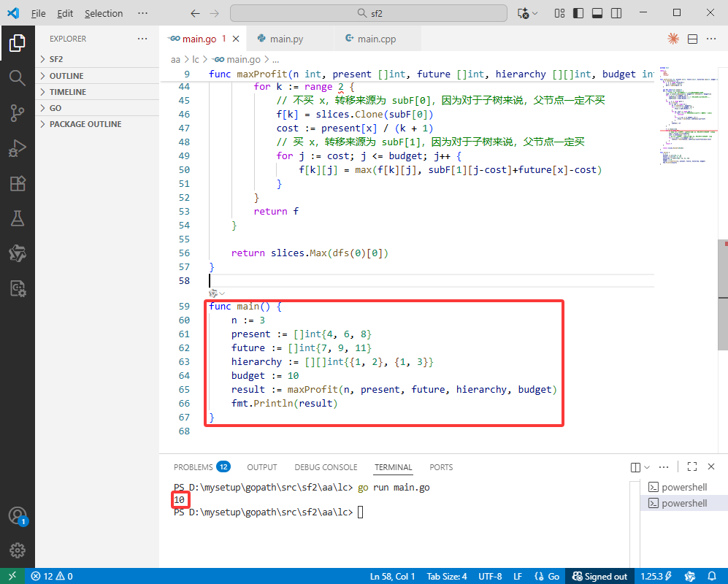Open the Testing flask view
The height and width of the screenshot is (584, 728).
pyautogui.click(x=18, y=218)
